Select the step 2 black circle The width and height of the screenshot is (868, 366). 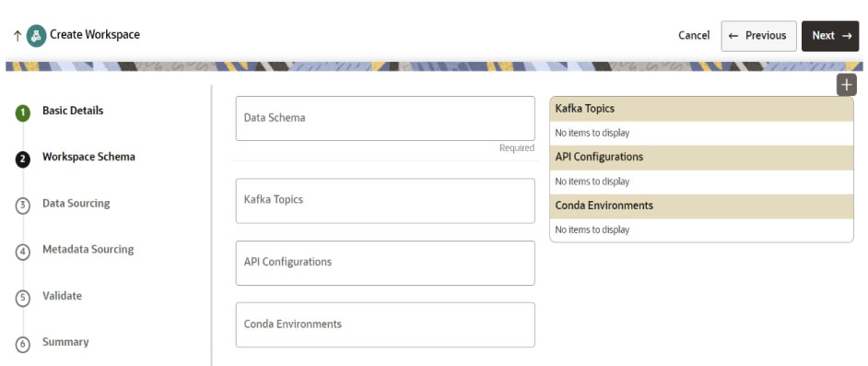pyautogui.click(x=23, y=159)
